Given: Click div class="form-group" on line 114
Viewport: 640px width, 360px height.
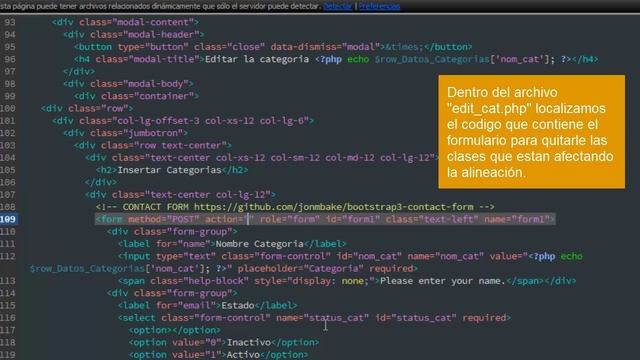Looking at the screenshot, I should 172,293.
